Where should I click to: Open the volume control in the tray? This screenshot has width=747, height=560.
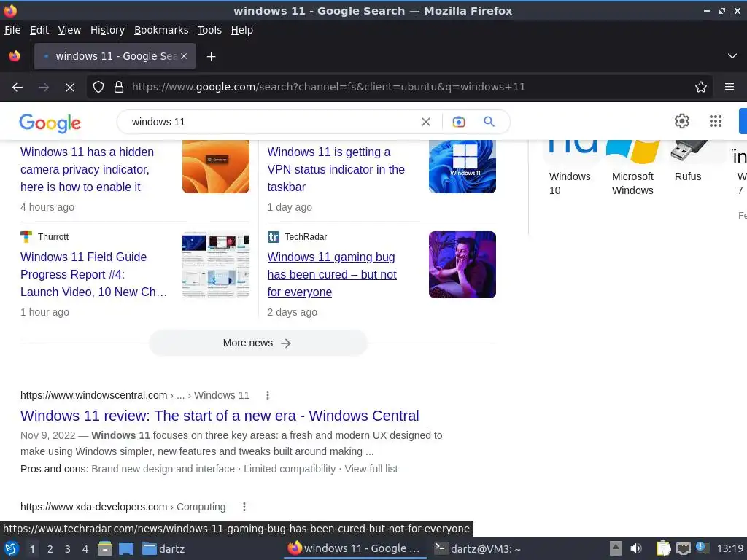(x=636, y=548)
